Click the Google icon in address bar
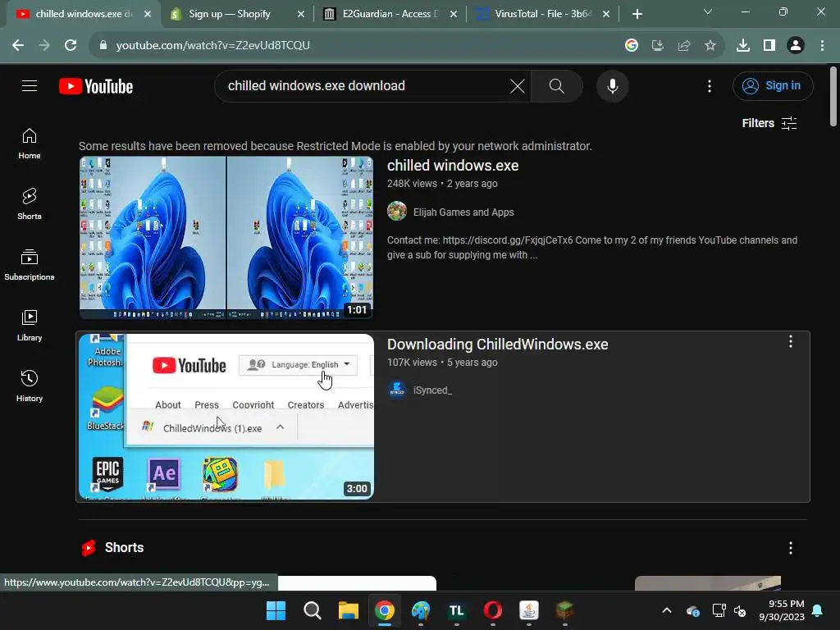Viewport: 840px width, 630px height. click(631, 45)
